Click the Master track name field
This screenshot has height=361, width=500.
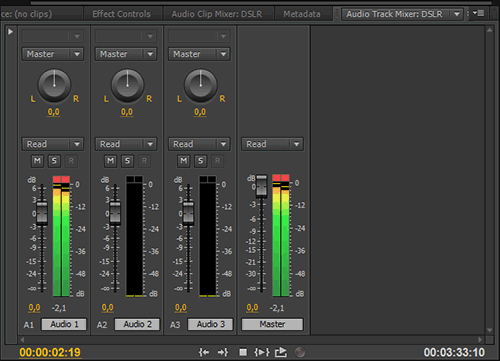[272, 324]
